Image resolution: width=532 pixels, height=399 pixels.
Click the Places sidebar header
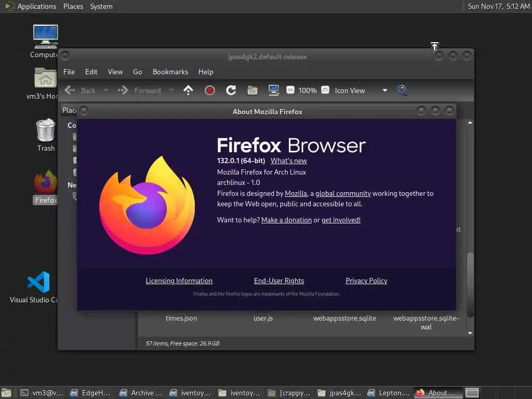[69, 110]
